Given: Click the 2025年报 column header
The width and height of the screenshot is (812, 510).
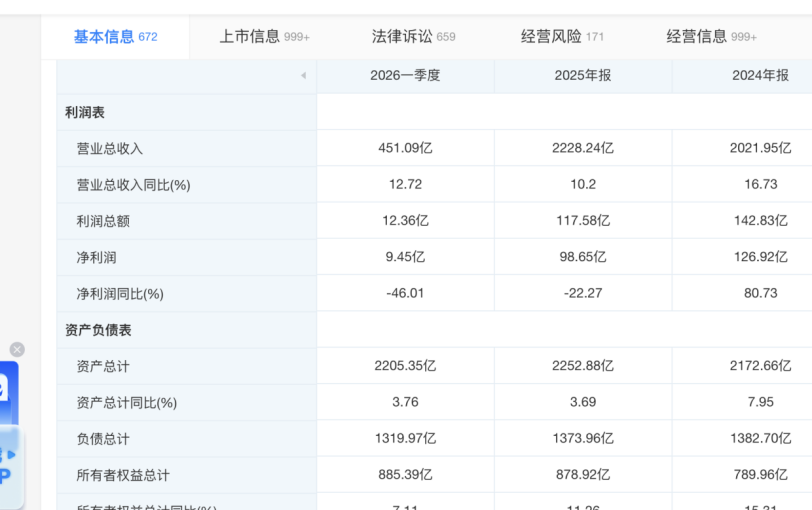Looking at the screenshot, I should 583,76.
